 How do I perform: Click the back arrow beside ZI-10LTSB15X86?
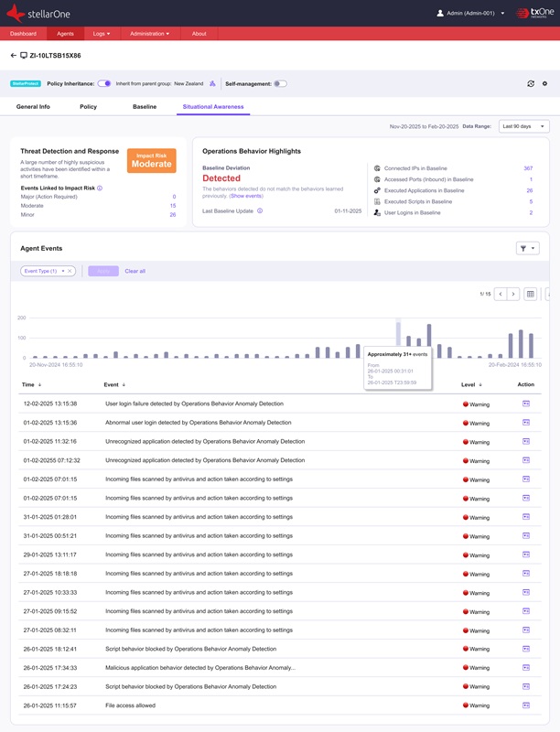[x=14, y=56]
